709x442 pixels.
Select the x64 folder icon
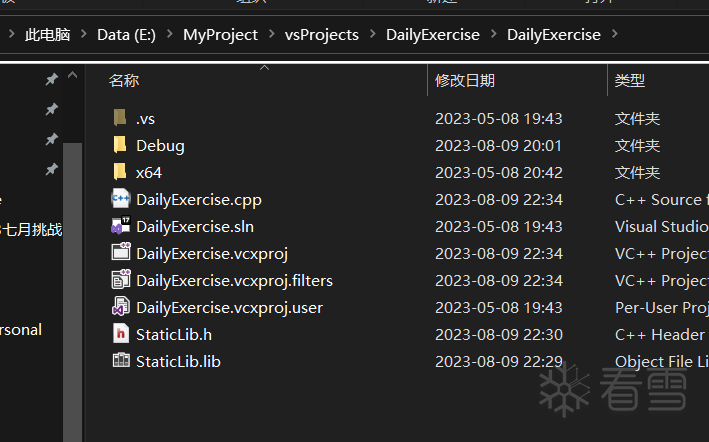[120, 172]
